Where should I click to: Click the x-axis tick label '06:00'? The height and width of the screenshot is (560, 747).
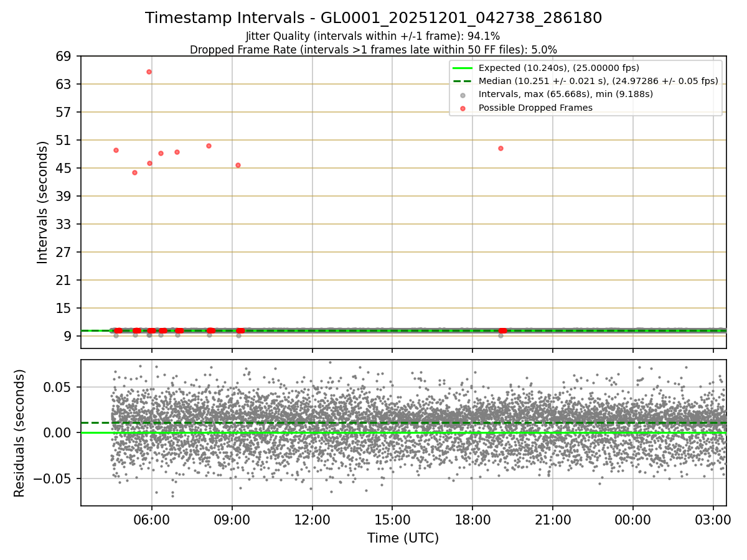coord(152,519)
